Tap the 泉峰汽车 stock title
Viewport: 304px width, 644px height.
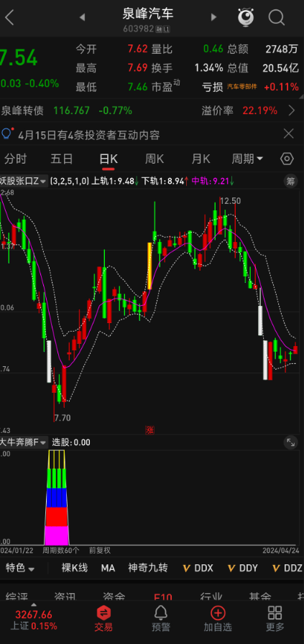pos(148,14)
